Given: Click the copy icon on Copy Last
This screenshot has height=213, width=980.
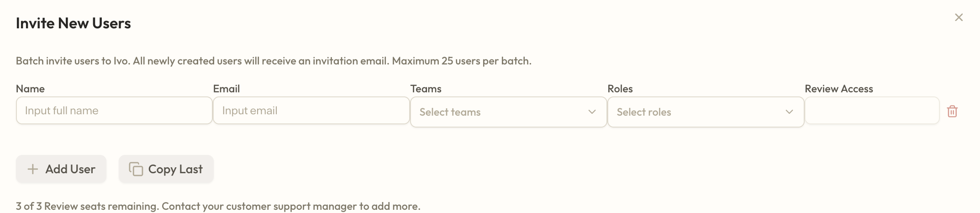Looking at the screenshot, I should [136, 169].
